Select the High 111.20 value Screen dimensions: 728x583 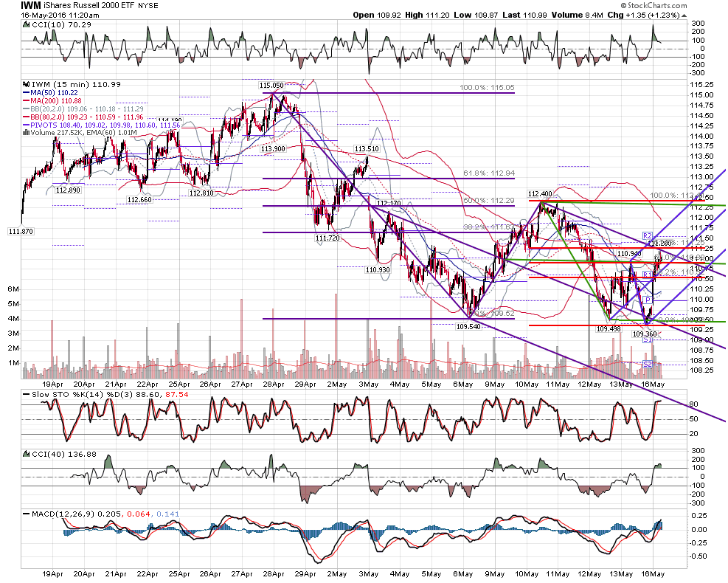click(x=427, y=15)
